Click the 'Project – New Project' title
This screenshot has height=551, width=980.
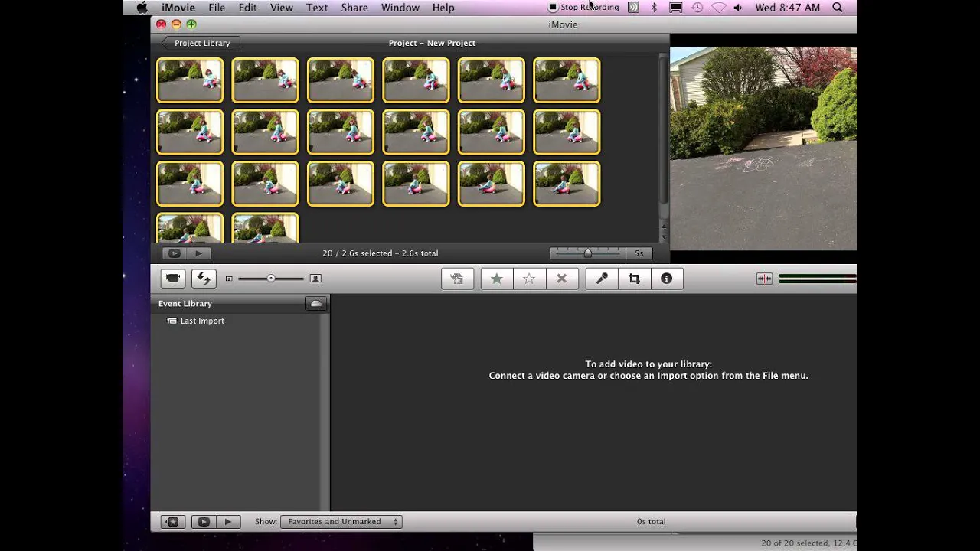pyautogui.click(x=432, y=43)
